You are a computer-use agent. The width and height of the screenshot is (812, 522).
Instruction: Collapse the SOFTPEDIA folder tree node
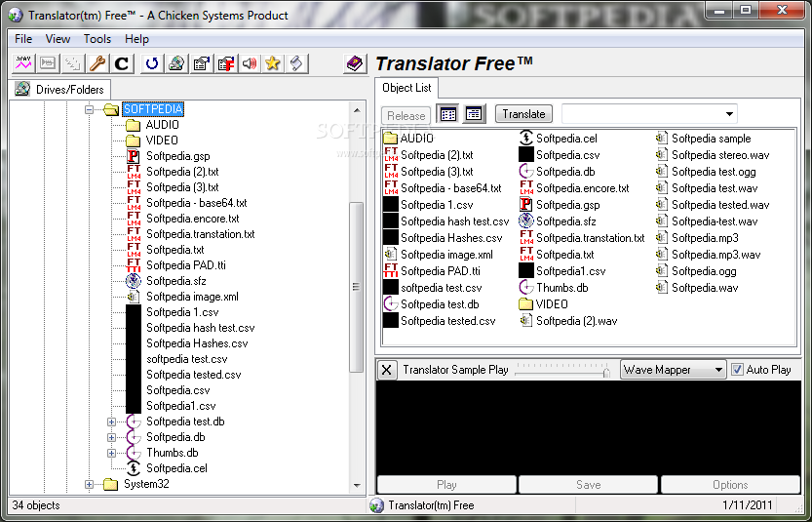tap(89, 109)
